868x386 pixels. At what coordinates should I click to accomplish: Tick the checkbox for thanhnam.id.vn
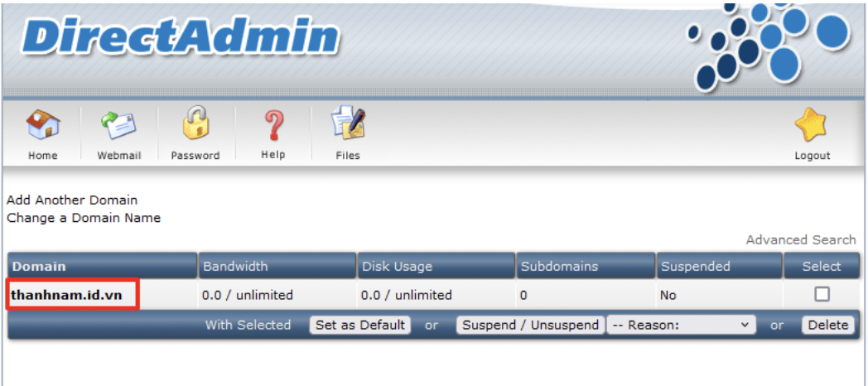click(x=822, y=294)
